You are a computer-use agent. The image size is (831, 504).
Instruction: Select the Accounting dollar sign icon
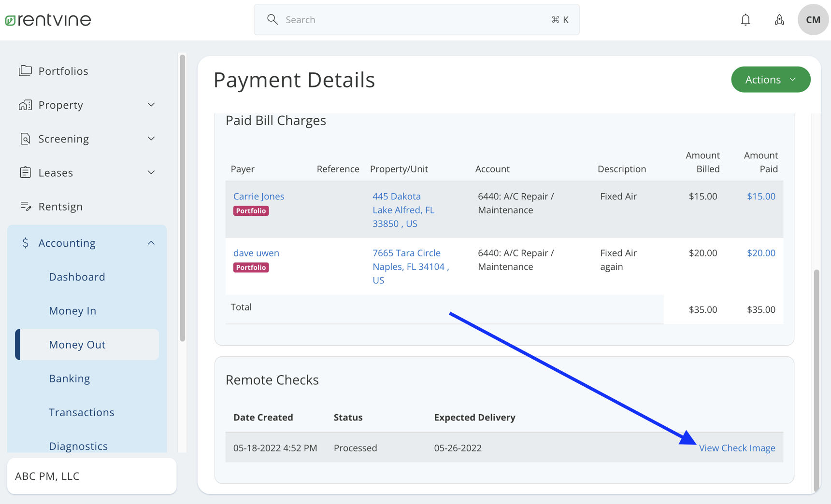[25, 243]
